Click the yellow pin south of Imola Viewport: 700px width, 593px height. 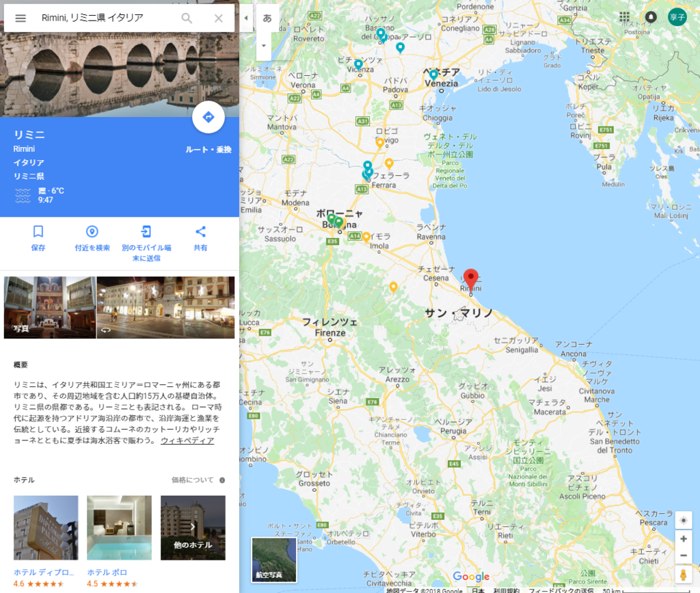(393, 287)
